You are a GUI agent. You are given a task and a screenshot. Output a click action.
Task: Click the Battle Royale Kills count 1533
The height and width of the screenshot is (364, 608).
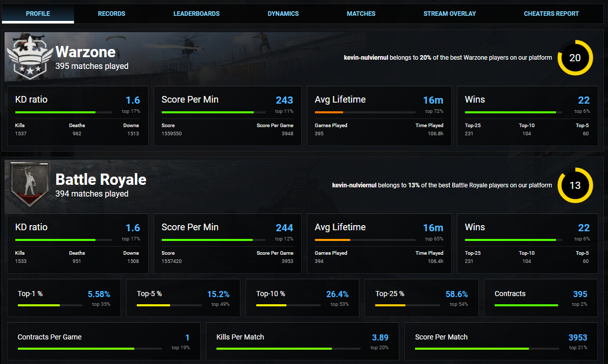click(x=21, y=261)
